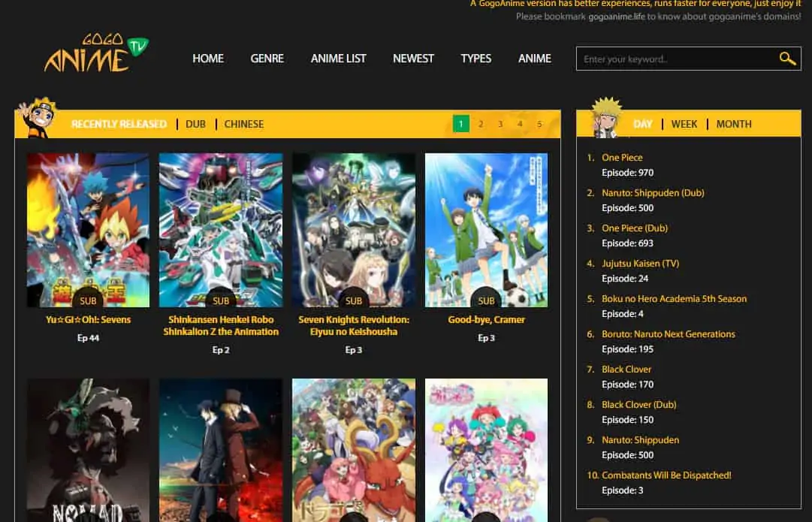The width and height of the screenshot is (812, 522).
Task: Click Episode: 170 under Black Clover
Action: click(628, 385)
